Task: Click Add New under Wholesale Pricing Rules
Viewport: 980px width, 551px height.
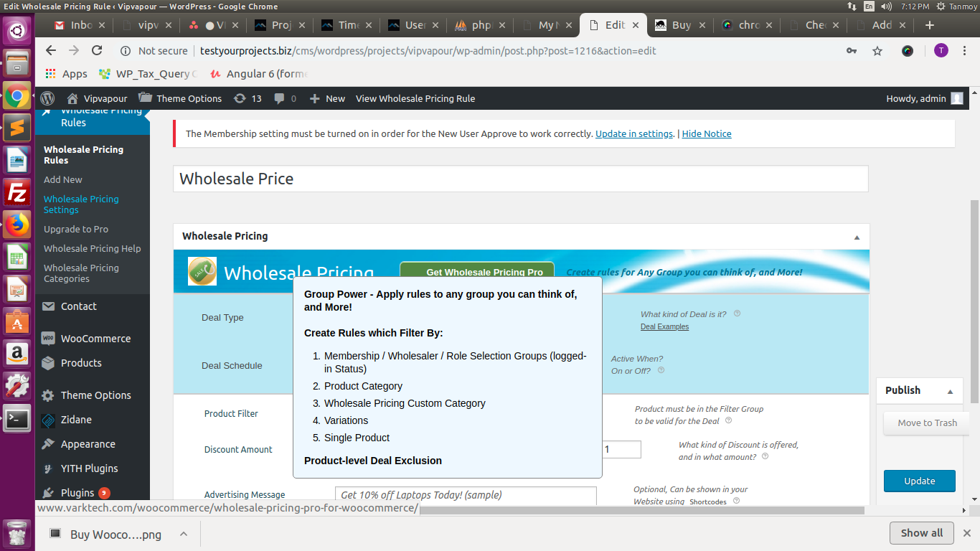Action: 63,179
